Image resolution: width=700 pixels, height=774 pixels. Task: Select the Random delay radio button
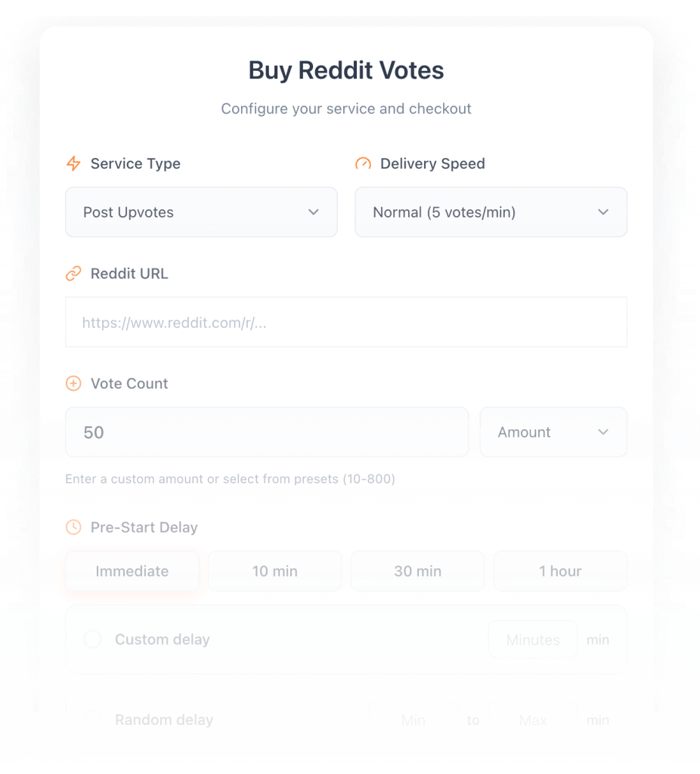point(92,720)
